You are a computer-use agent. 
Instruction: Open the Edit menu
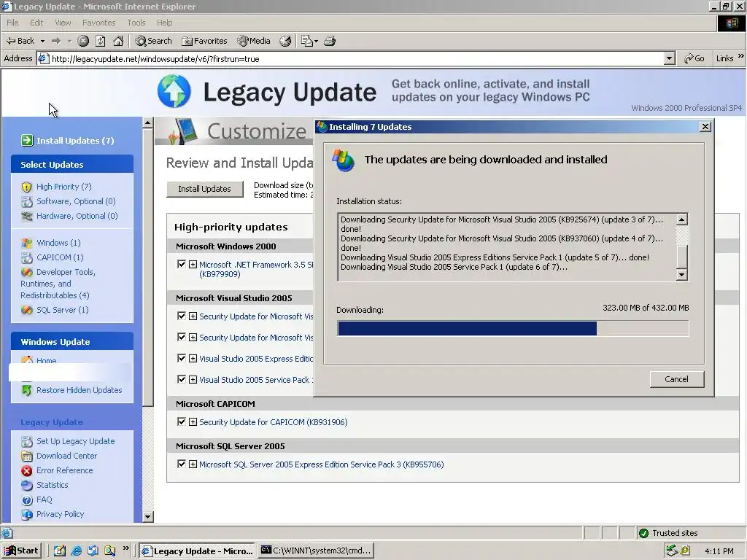(36, 23)
